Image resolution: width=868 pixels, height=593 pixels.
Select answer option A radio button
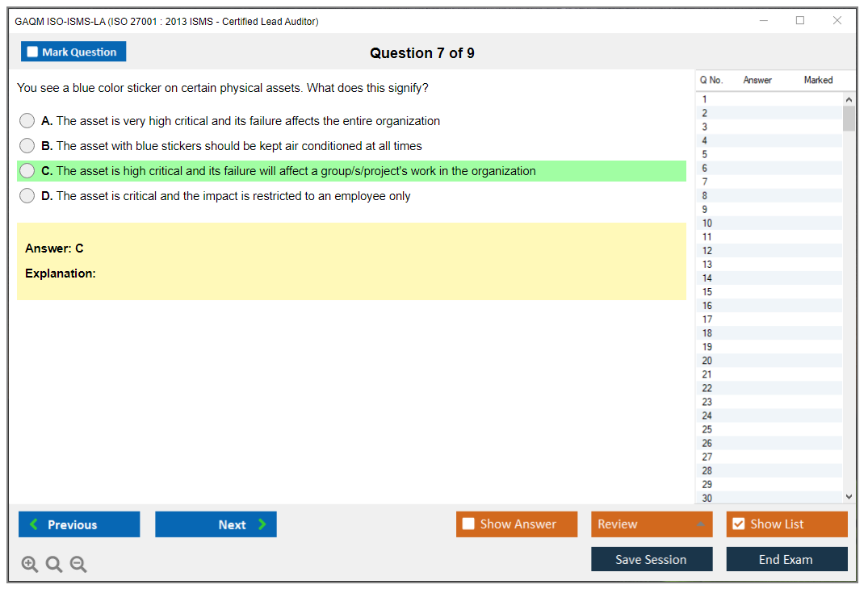27,121
